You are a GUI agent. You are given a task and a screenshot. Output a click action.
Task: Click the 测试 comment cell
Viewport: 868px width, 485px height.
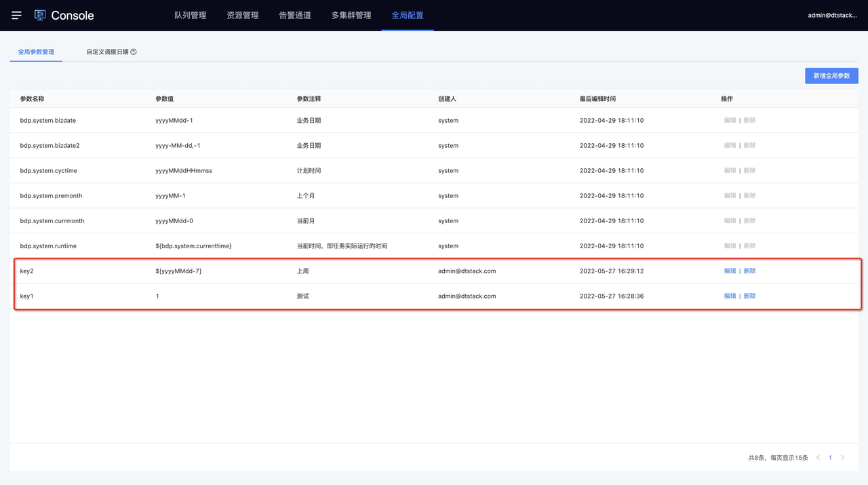point(302,296)
